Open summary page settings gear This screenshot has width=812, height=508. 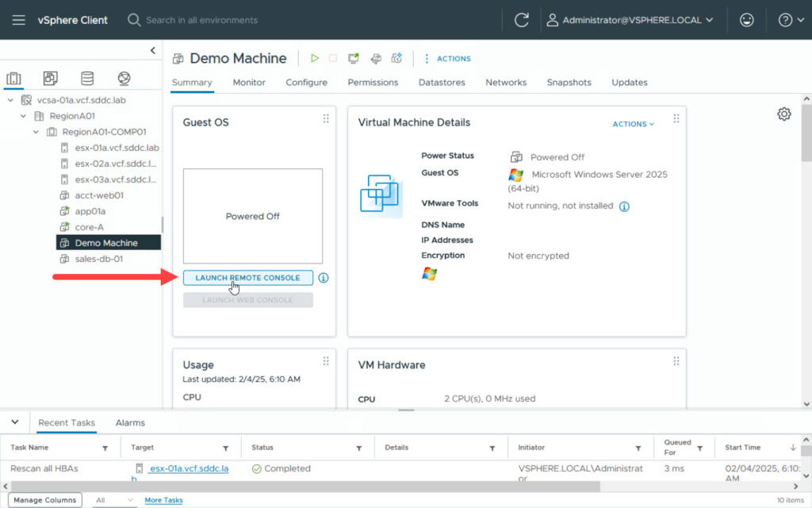pyautogui.click(x=784, y=114)
